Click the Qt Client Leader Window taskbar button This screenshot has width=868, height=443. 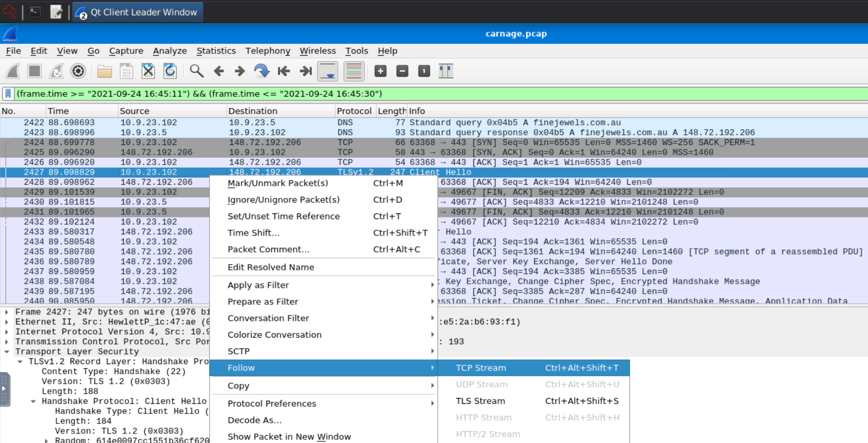(x=137, y=12)
